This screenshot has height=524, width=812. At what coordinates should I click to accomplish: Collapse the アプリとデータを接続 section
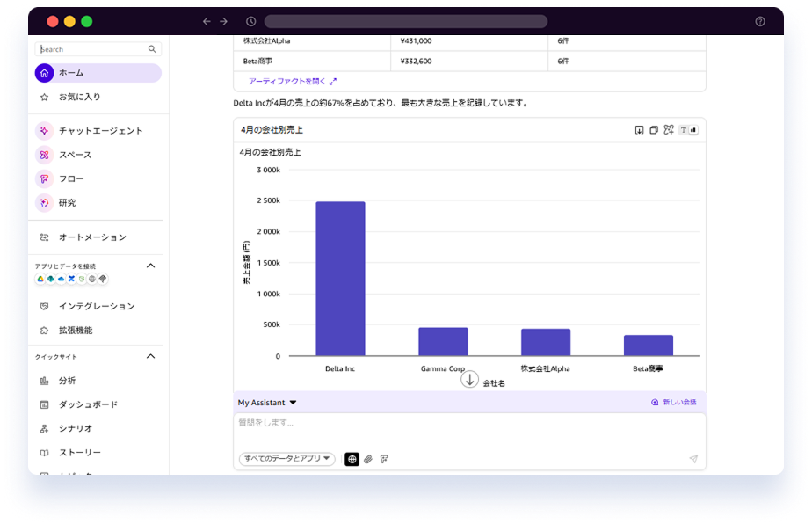(150, 265)
